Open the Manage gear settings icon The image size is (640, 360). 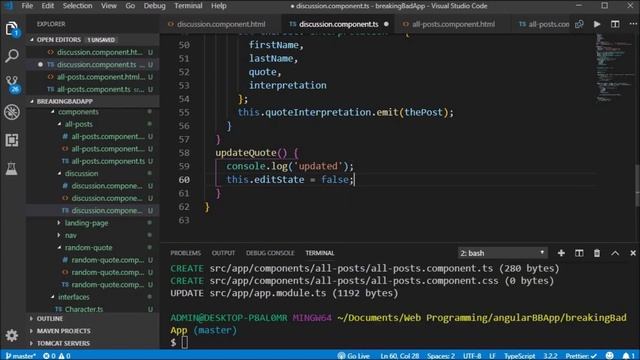pyautogui.click(x=12, y=336)
